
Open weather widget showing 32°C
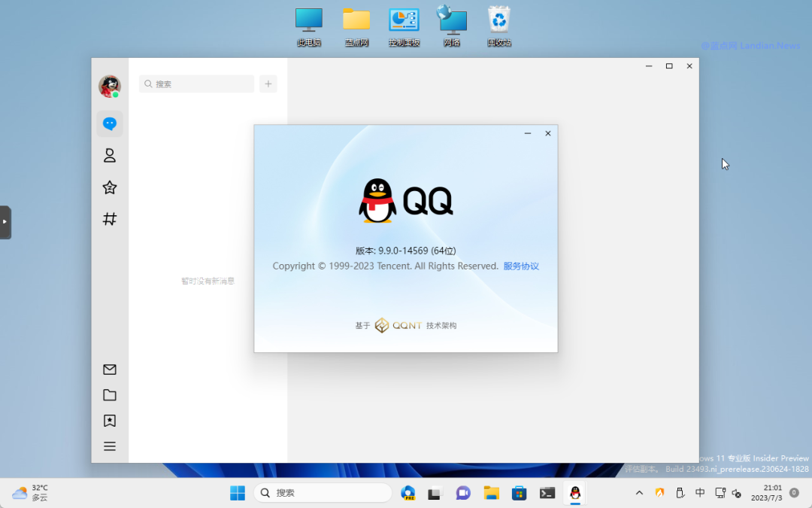tap(30, 493)
